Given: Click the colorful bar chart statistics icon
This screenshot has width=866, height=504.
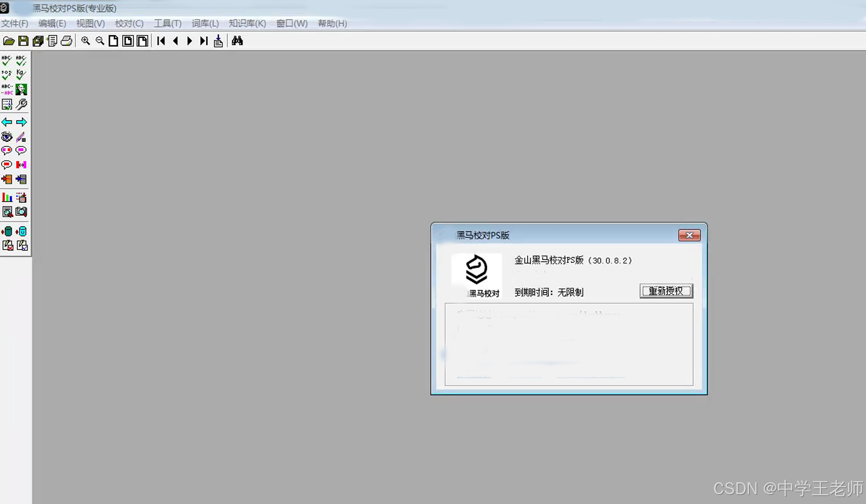Looking at the screenshot, I should pyautogui.click(x=6, y=197).
